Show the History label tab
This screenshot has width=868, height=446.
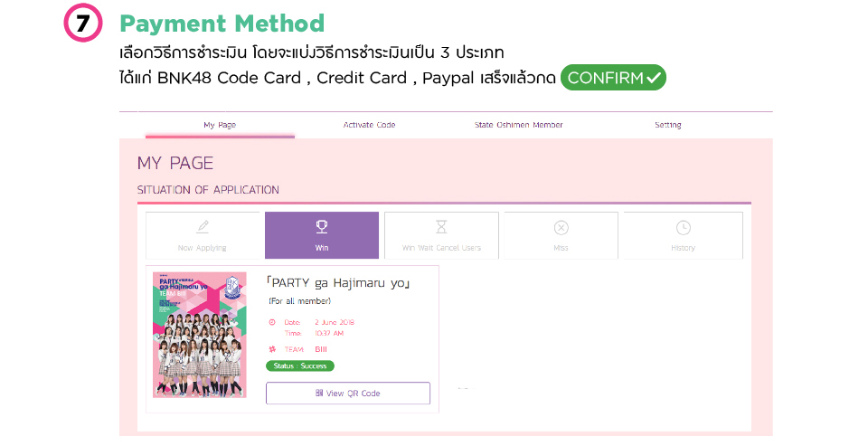(x=683, y=248)
